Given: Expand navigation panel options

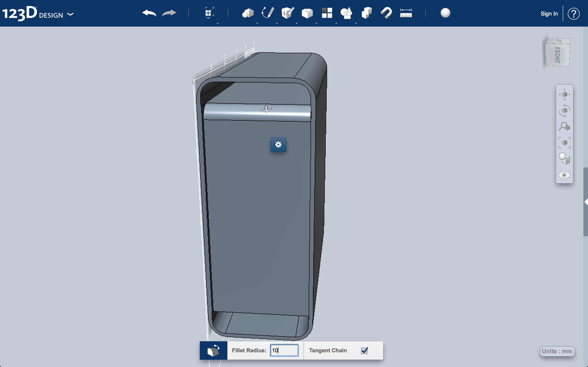Looking at the screenshot, I should [x=585, y=203].
